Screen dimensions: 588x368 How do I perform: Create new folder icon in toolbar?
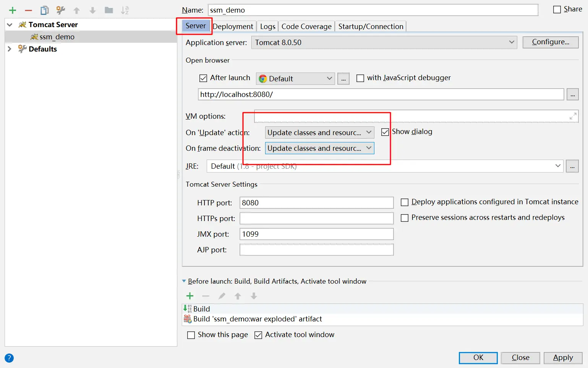click(x=109, y=10)
